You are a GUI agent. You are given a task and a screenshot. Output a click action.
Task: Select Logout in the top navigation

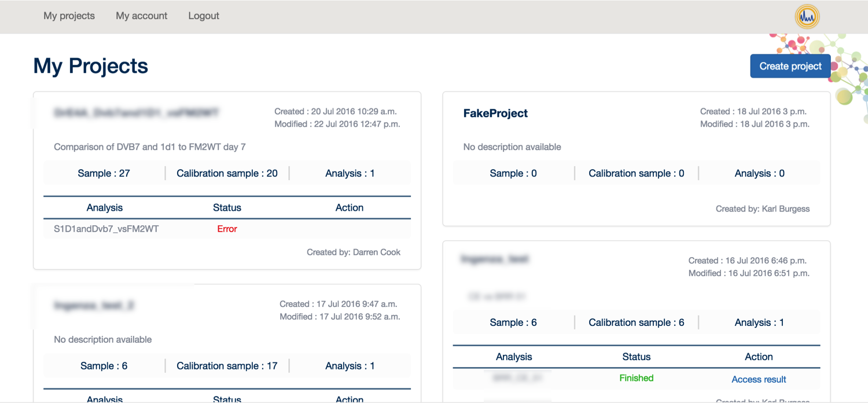[x=204, y=16]
